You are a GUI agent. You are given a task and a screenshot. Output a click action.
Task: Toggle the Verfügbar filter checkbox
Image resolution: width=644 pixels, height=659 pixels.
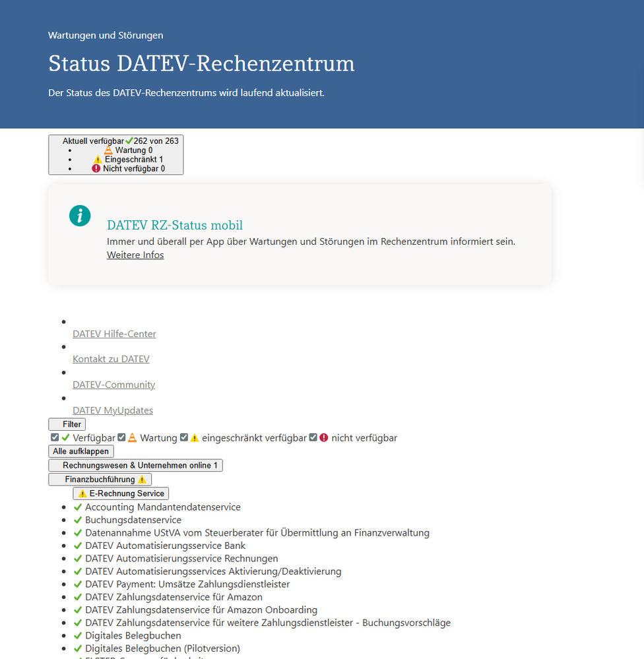[55, 437]
